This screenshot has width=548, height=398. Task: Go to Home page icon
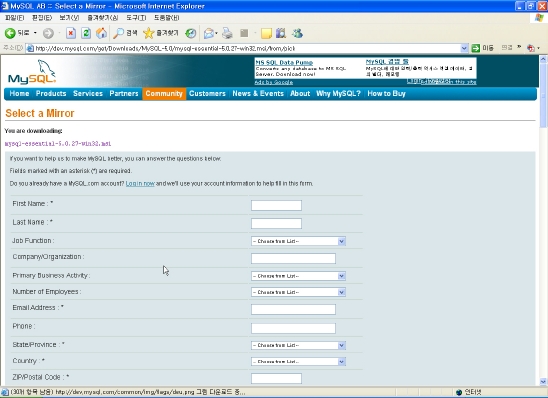pos(101,33)
